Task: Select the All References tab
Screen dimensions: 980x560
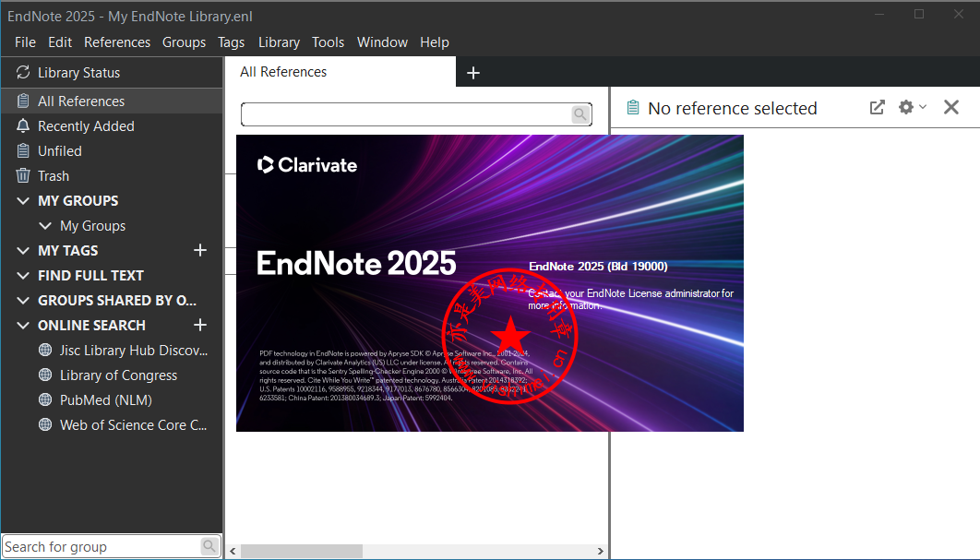Action: tap(340, 72)
